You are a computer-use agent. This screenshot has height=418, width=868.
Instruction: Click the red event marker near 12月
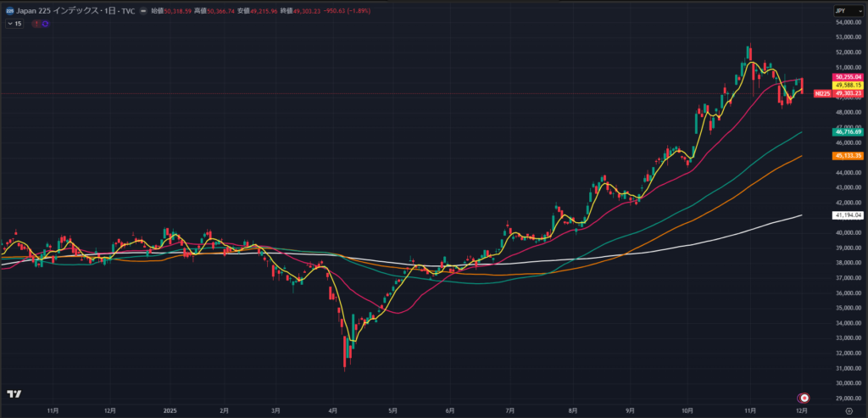coord(804,398)
